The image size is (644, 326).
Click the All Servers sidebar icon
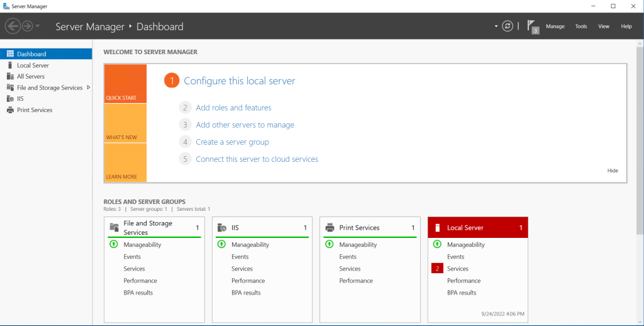click(x=10, y=76)
